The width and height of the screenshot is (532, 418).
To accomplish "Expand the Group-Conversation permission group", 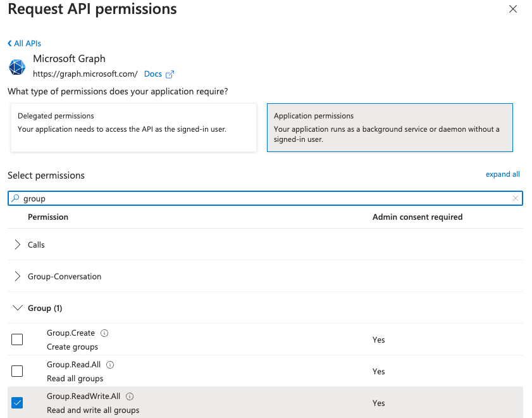I will (17, 276).
